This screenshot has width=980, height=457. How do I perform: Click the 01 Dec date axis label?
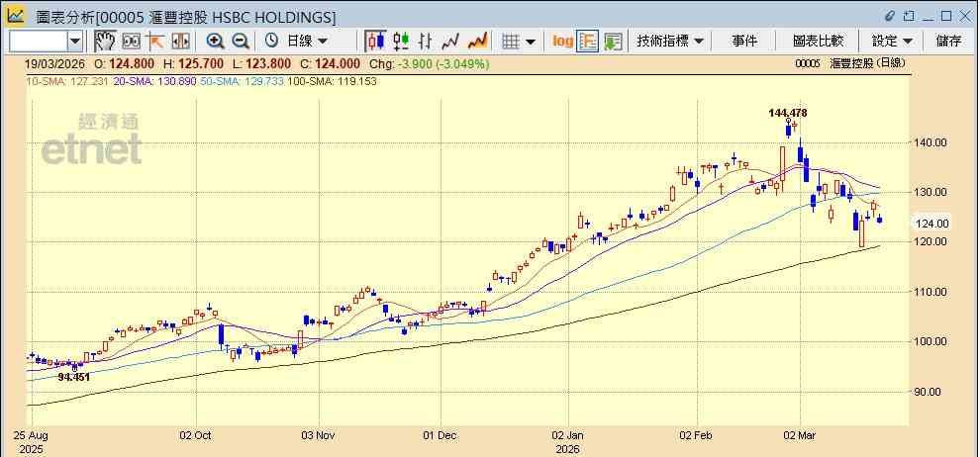(x=441, y=434)
